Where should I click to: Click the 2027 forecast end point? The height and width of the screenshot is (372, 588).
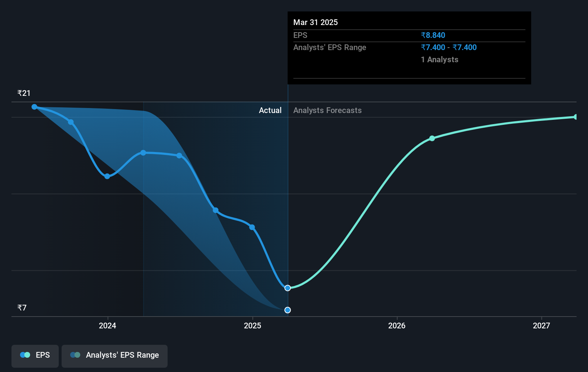(576, 117)
